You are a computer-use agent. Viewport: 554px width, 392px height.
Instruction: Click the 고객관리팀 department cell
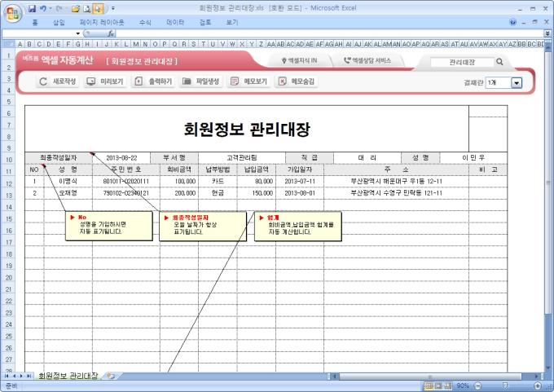coord(242,157)
